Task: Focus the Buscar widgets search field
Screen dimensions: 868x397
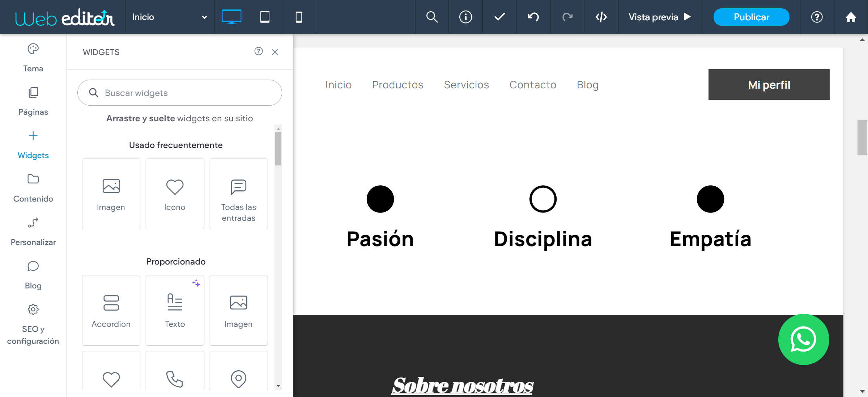Action: click(x=180, y=93)
